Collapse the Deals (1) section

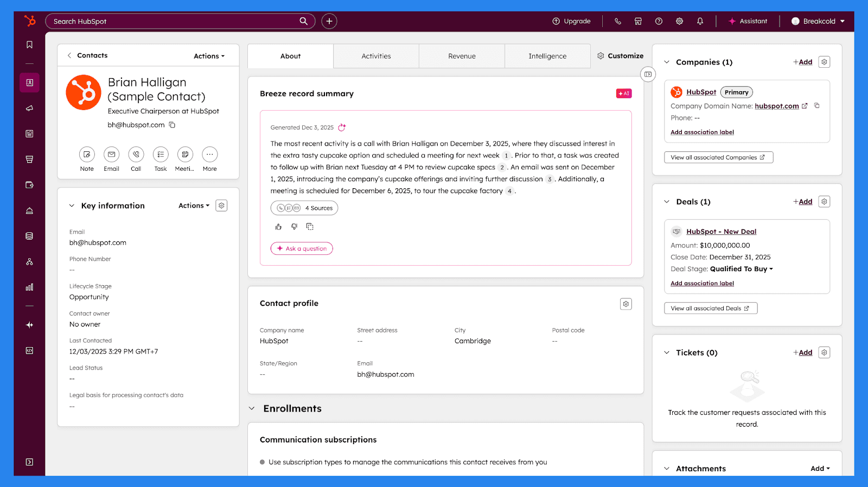(667, 202)
